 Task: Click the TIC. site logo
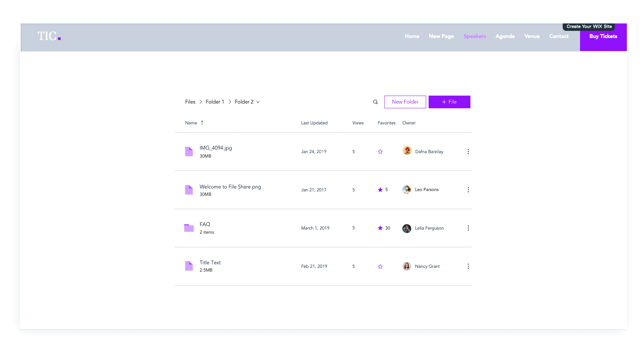coord(49,36)
